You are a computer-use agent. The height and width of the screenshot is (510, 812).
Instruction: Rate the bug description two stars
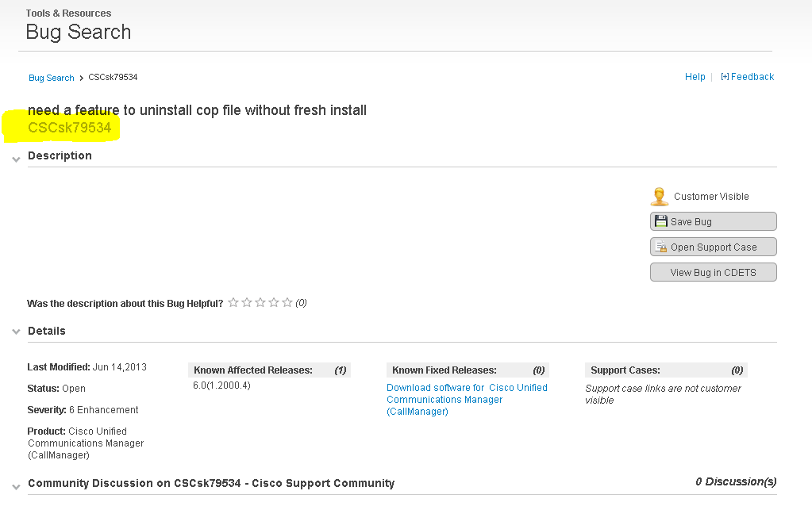coord(247,302)
